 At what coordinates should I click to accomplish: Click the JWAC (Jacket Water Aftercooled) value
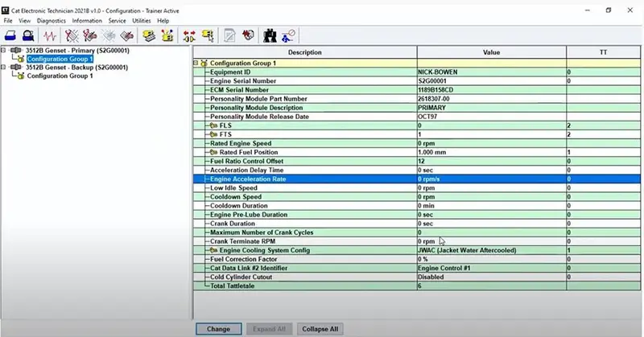click(x=467, y=250)
